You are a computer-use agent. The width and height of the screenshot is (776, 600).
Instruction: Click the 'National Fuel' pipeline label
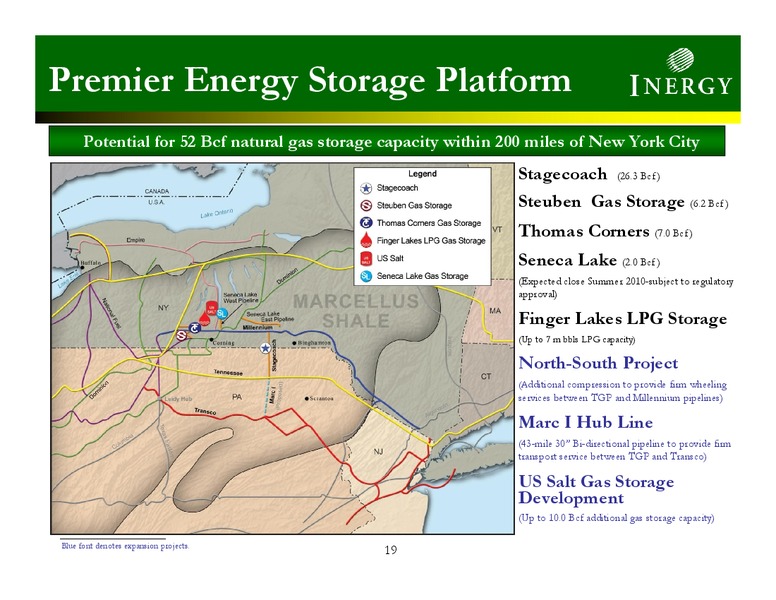point(111,313)
